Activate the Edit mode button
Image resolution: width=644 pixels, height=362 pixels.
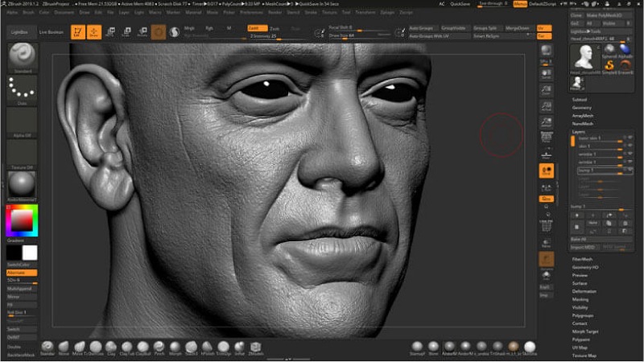(x=77, y=32)
